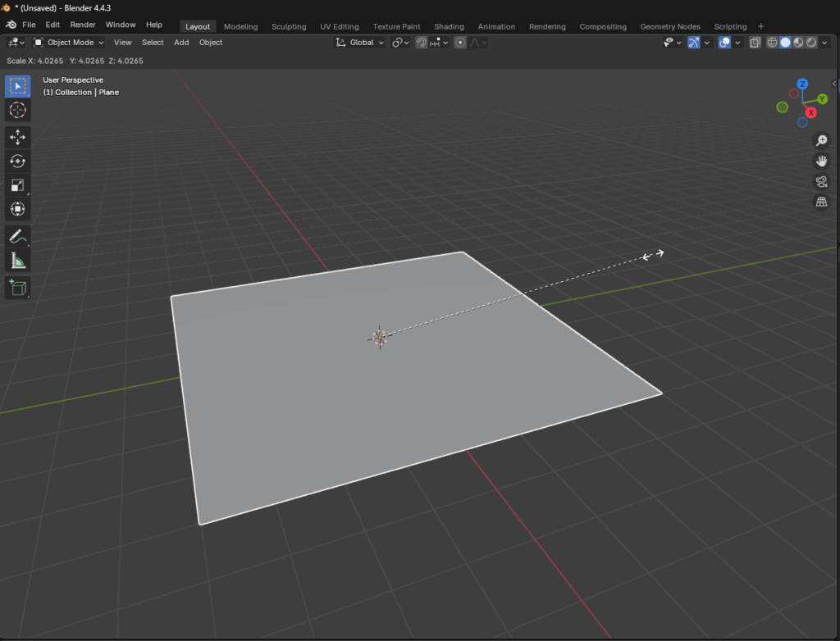Add a new workspace with plus button
The width and height of the screenshot is (840, 641).
click(x=760, y=26)
